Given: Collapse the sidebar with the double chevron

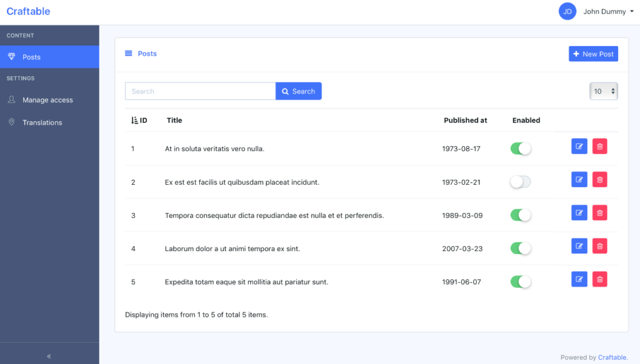Looking at the screenshot, I should [49, 357].
